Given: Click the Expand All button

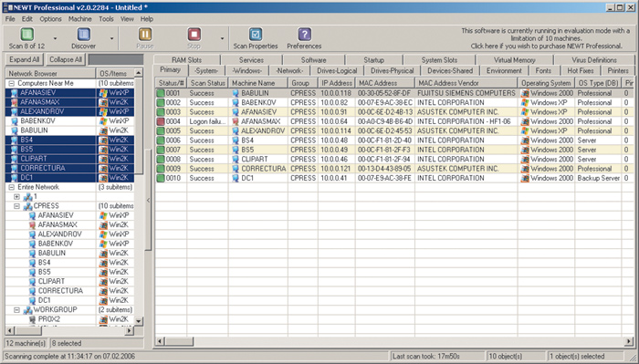Looking at the screenshot, I should click(x=25, y=59).
